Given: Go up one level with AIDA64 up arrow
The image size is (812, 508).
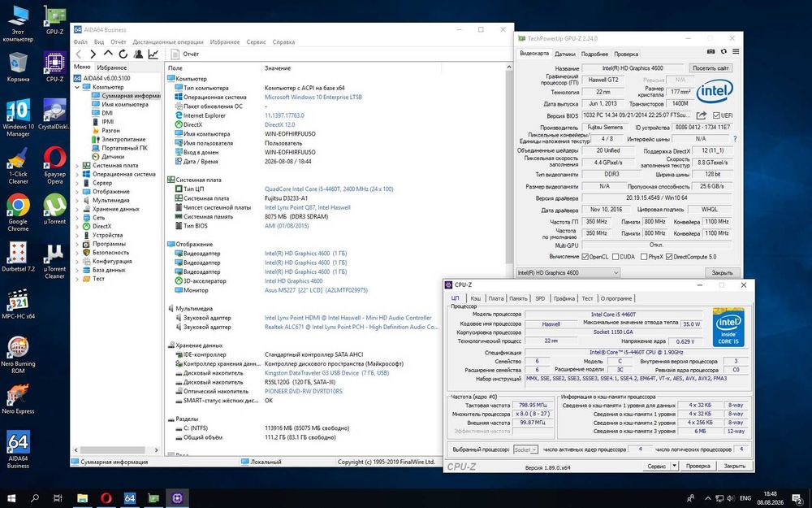Looking at the screenshot, I should tap(108, 54).
